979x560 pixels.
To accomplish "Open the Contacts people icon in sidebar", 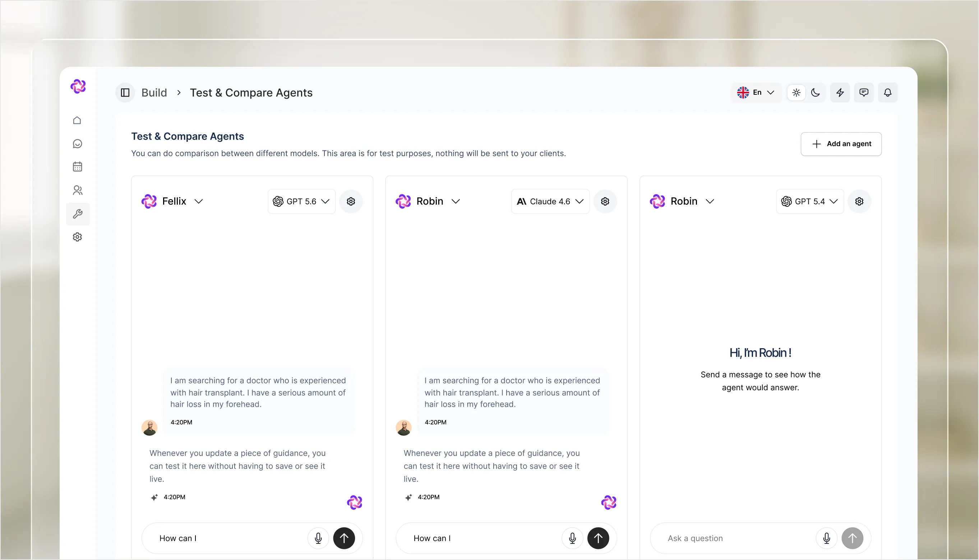I will 77,190.
